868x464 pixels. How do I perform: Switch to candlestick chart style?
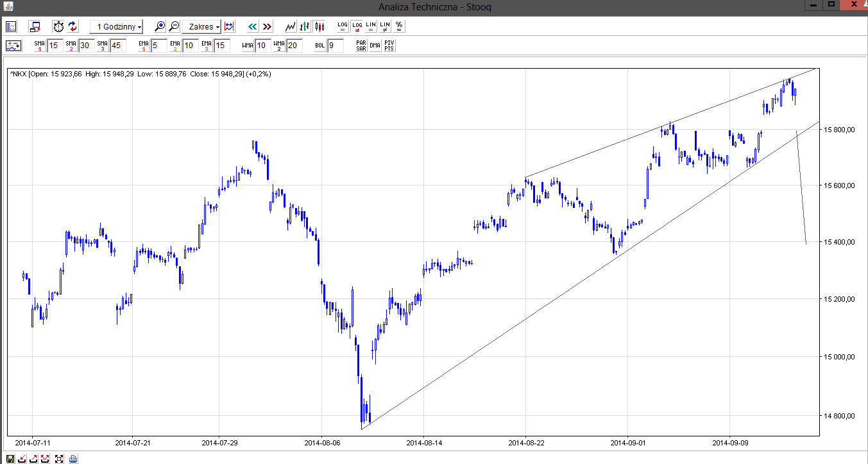[x=319, y=26]
